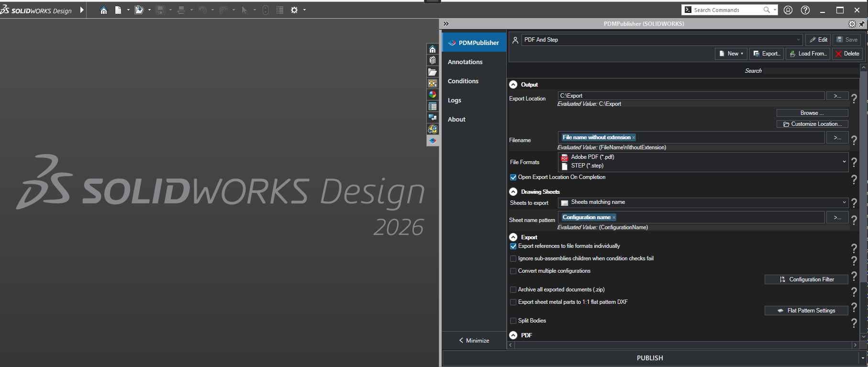
Task: Enable Convert multiple configurations
Action: [x=513, y=271]
